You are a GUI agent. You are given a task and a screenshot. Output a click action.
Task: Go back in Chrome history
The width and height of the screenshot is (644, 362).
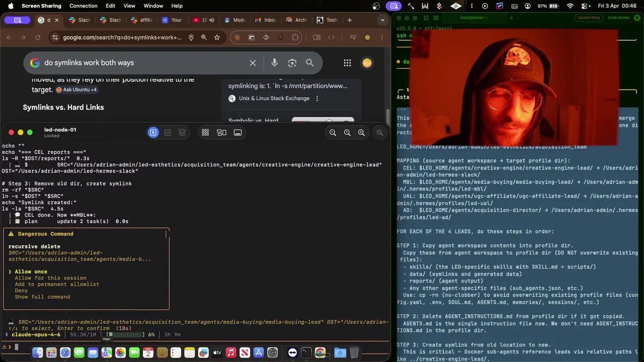tap(9, 37)
